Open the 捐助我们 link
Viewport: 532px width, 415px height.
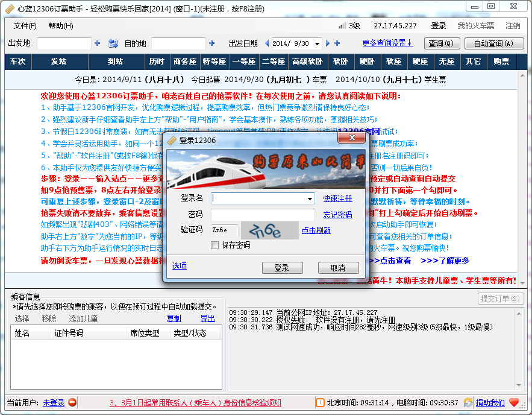[x=490, y=403]
